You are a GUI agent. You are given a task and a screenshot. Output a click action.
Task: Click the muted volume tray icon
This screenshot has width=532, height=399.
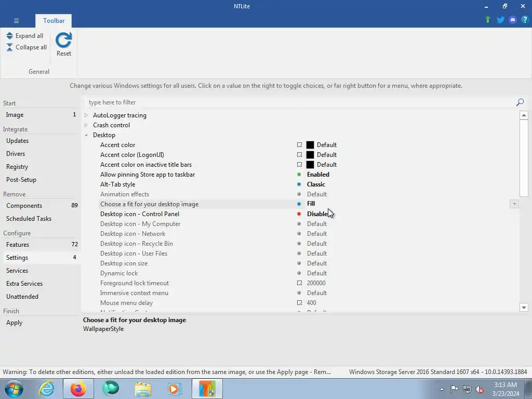click(x=480, y=389)
